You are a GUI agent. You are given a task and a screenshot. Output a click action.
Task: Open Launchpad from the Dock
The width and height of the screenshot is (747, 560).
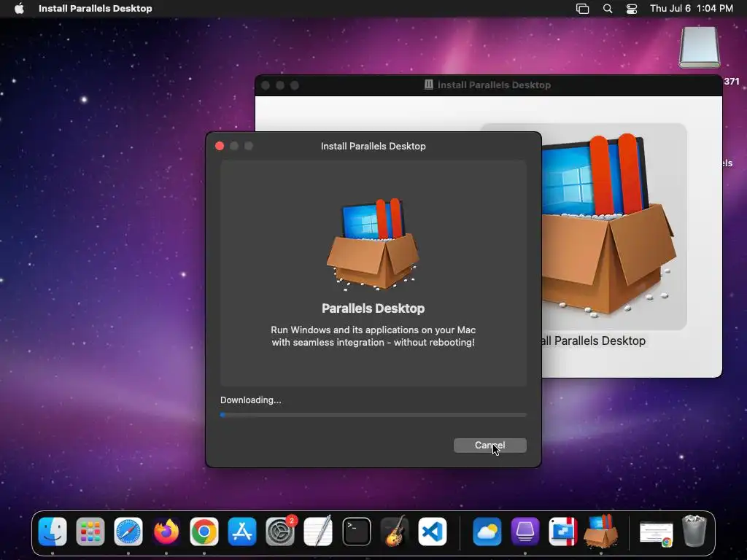[x=90, y=531]
